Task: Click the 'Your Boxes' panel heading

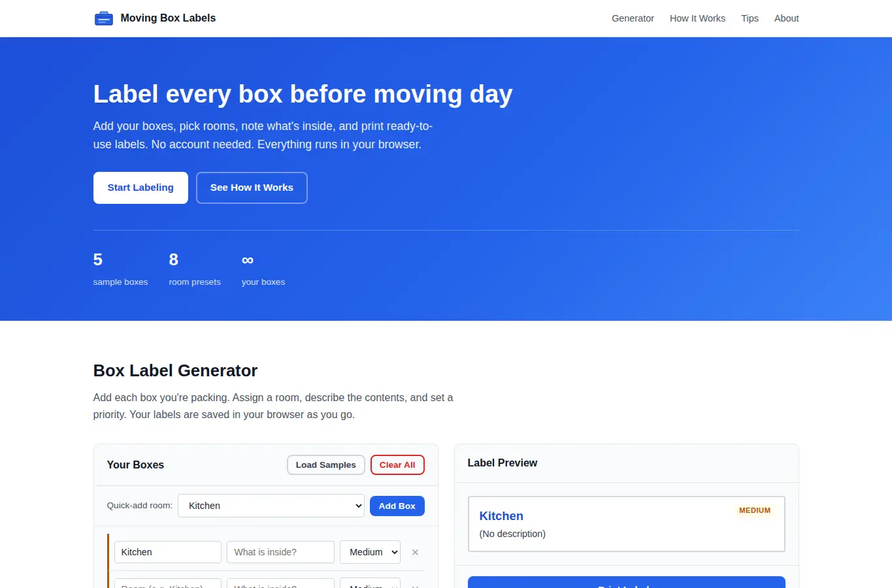Action: pos(135,465)
